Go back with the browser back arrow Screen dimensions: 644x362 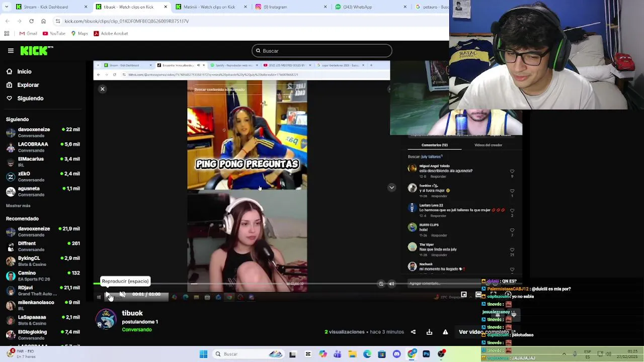8,21
